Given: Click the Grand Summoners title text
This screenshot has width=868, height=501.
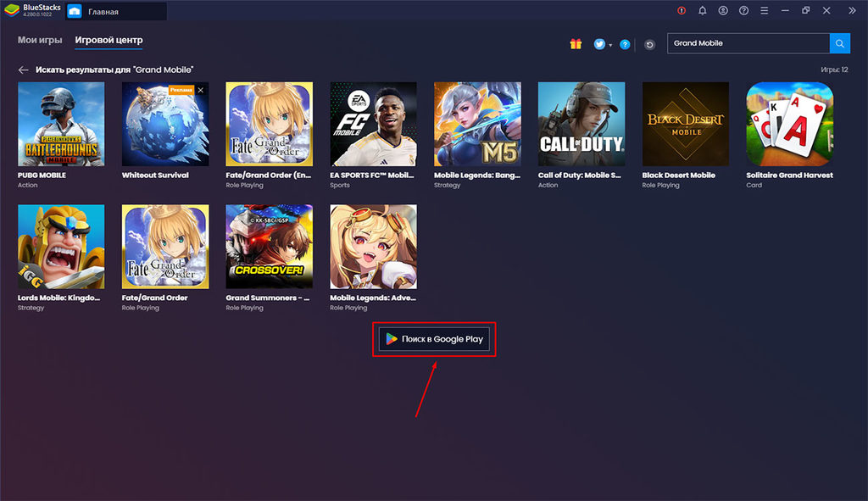Looking at the screenshot, I should point(267,298).
